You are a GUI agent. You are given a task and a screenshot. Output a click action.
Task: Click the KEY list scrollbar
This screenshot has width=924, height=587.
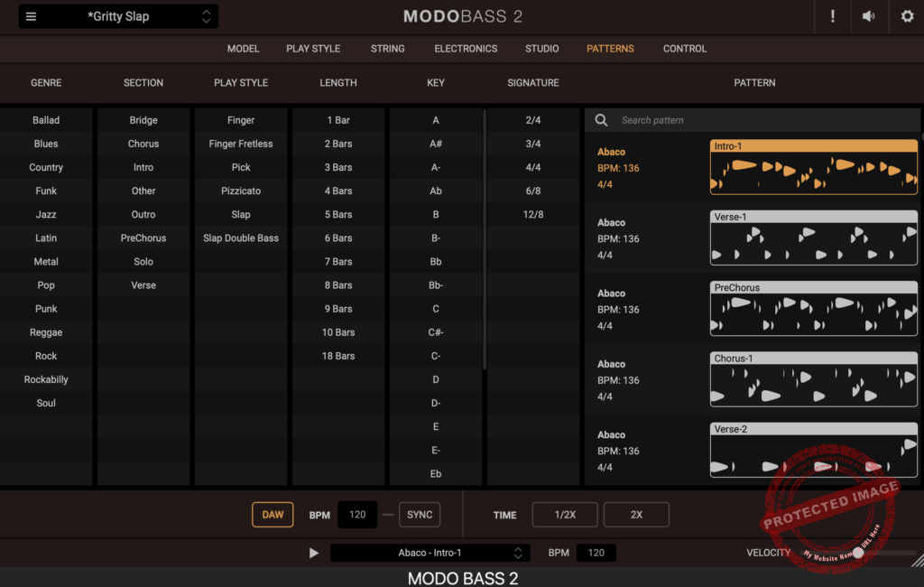click(x=485, y=239)
